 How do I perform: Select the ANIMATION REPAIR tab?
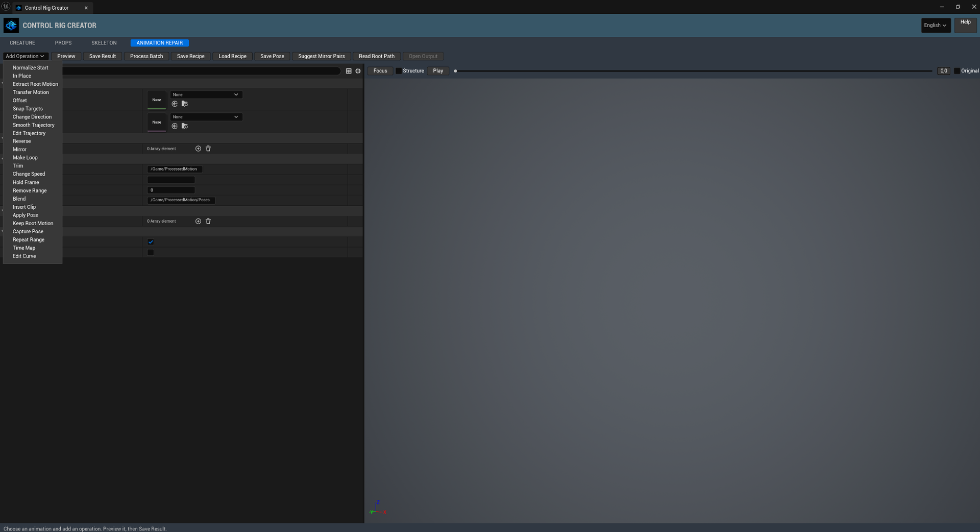click(160, 43)
